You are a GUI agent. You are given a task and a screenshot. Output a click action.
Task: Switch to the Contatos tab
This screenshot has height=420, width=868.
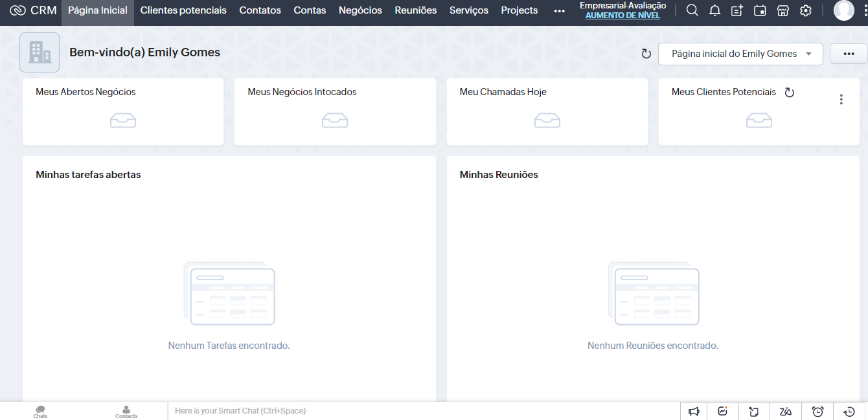(x=260, y=10)
